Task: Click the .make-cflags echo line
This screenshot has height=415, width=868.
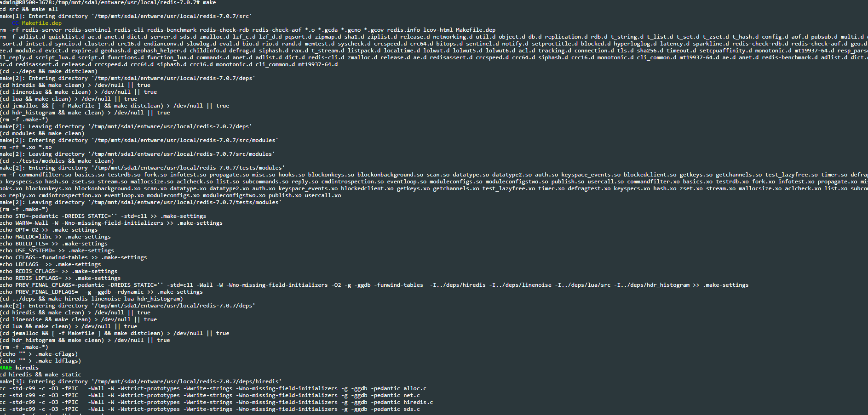Action: (39, 354)
